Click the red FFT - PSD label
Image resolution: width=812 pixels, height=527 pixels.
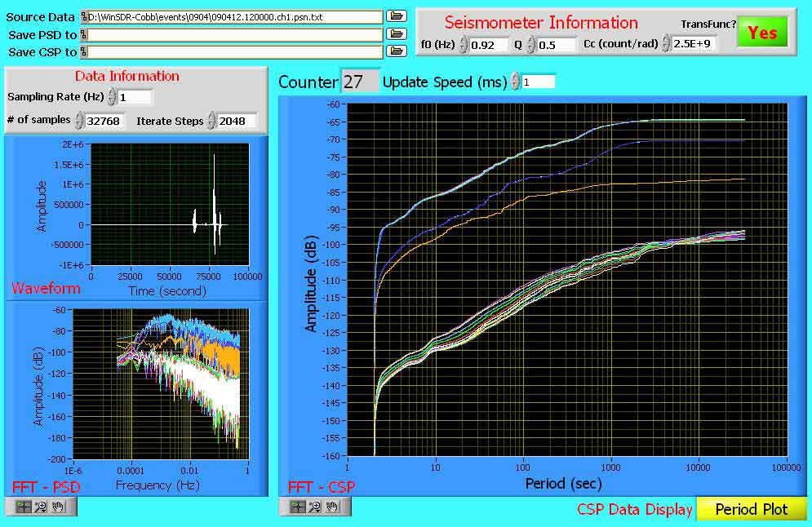tap(46, 487)
